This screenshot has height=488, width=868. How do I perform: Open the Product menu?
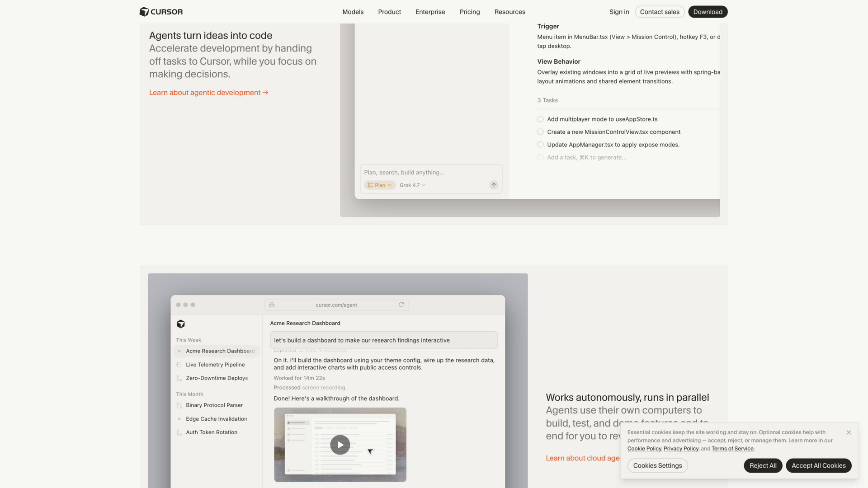click(x=389, y=12)
